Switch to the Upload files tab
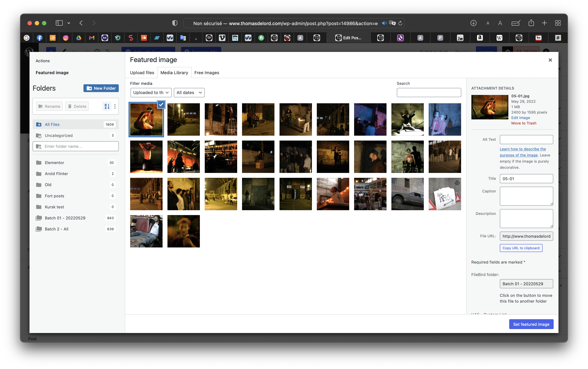The image size is (588, 369). click(142, 73)
